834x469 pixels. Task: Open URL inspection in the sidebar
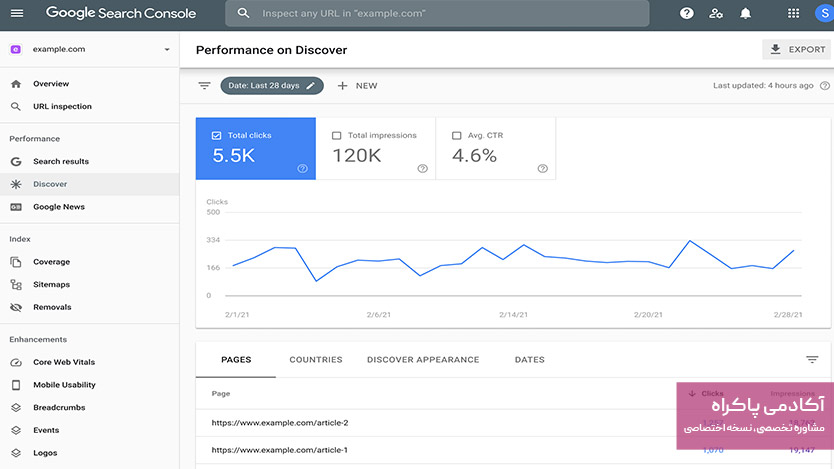tap(62, 106)
